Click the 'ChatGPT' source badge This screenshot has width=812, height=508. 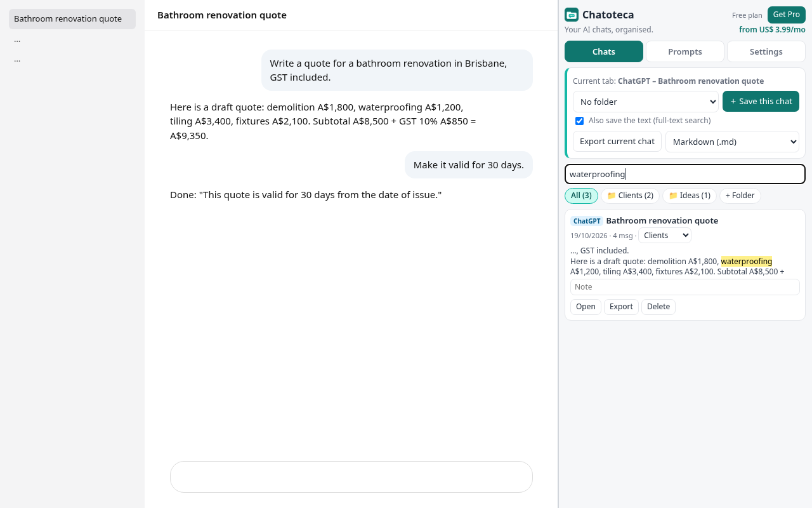point(587,221)
